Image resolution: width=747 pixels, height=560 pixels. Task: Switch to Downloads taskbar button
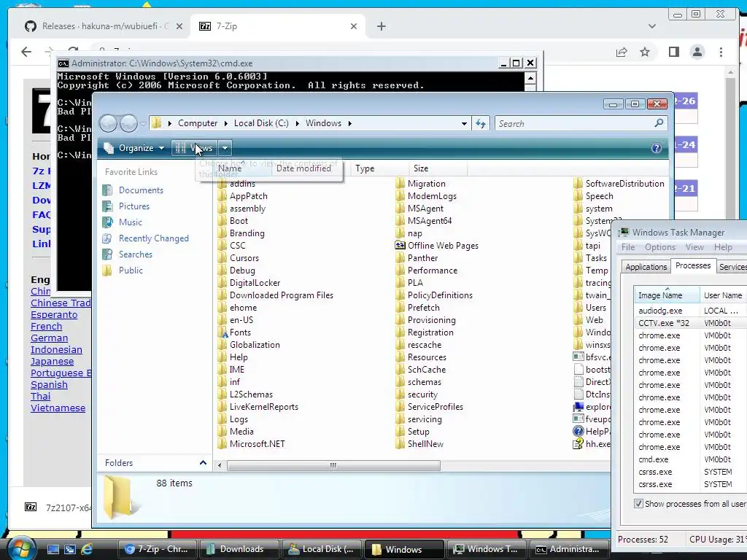pyautogui.click(x=239, y=549)
